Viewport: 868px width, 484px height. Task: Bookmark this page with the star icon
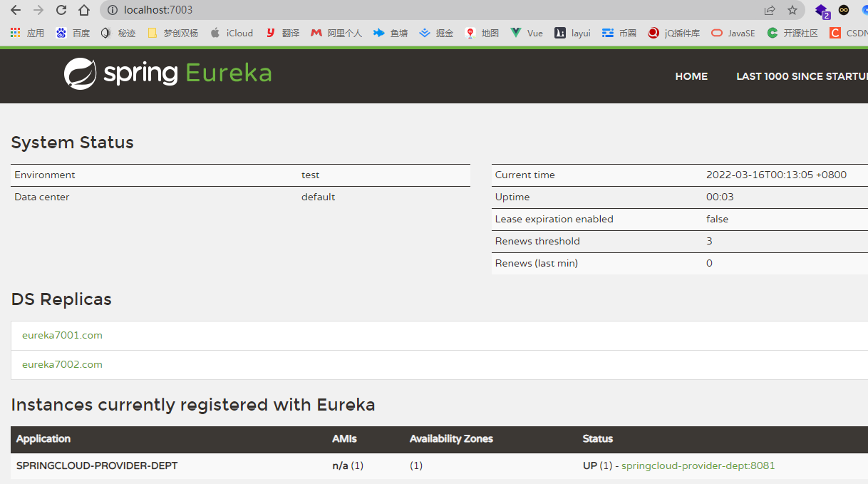coord(792,10)
